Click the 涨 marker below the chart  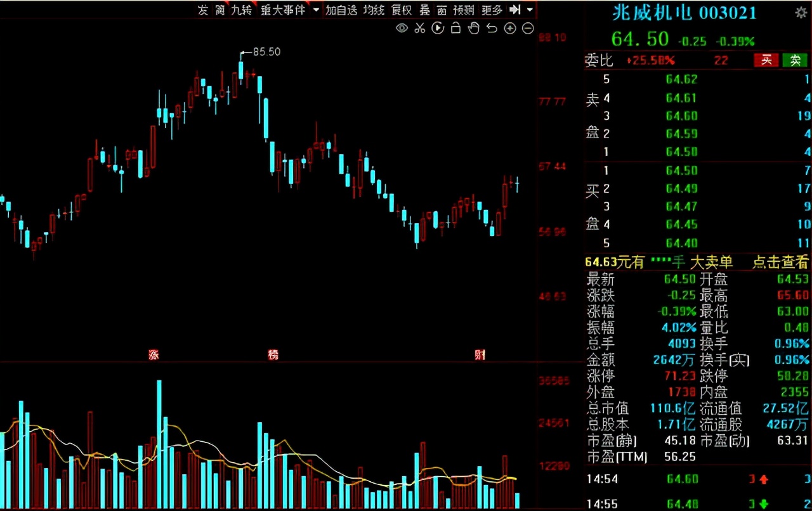point(154,354)
